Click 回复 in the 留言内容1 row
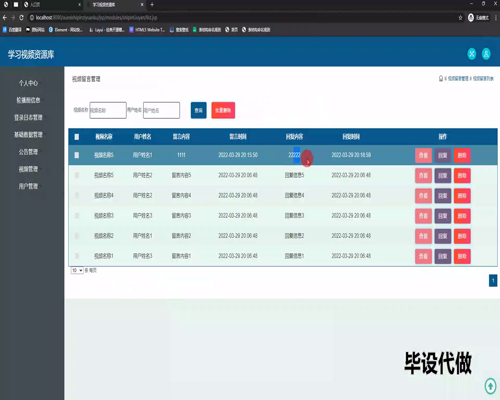The width and height of the screenshot is (500, 400). pyautogui.click(x=443, y=256)
